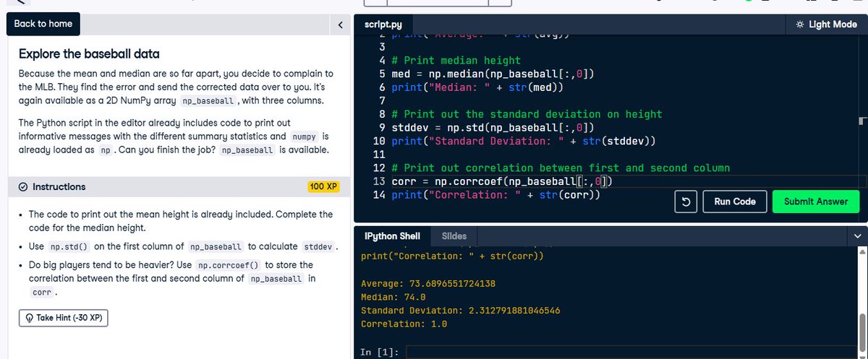Collapse the exercise panel with left chevron
The width and height of the screenshot is (868, 359).
pyautogui.click(x=340, y=25)
